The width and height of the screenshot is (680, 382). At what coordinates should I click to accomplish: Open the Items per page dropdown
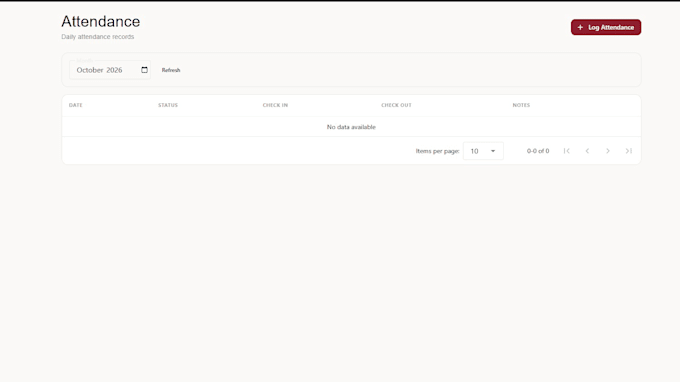483,151
